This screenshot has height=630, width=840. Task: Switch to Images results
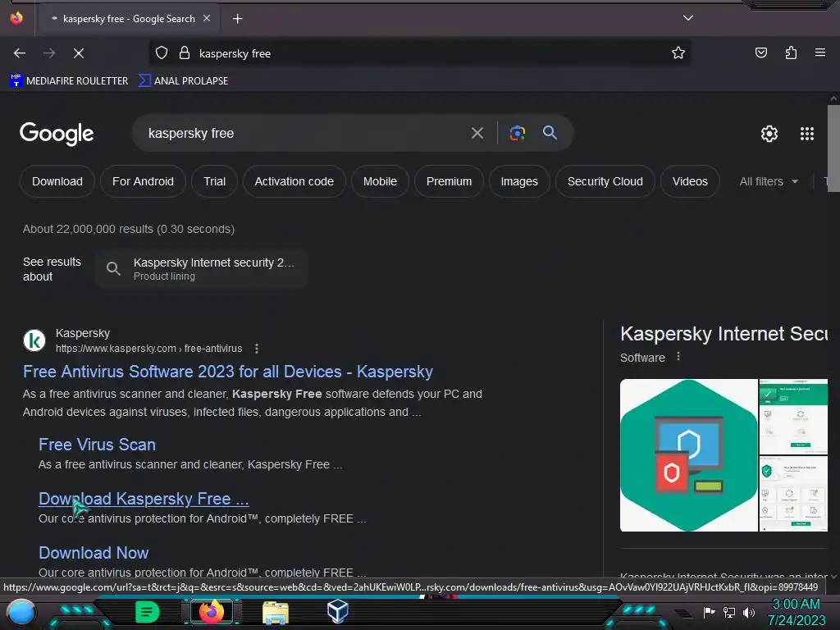point(519,181)
